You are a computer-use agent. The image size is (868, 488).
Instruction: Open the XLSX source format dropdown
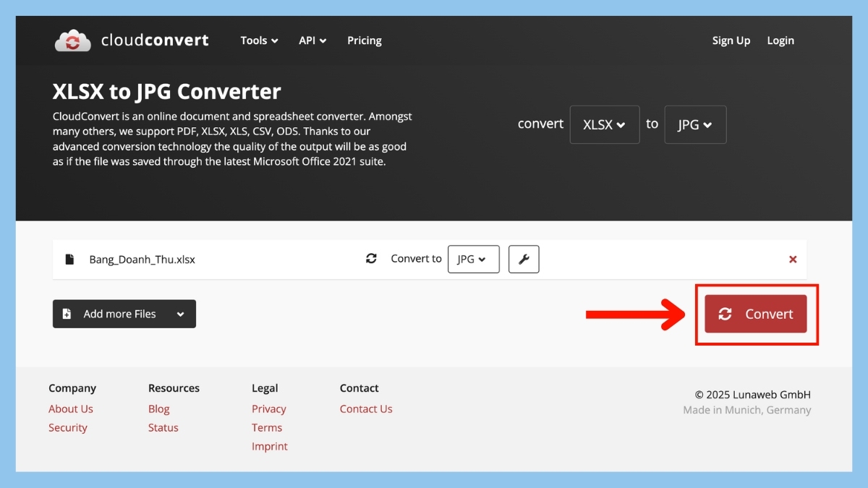[605, 124]
